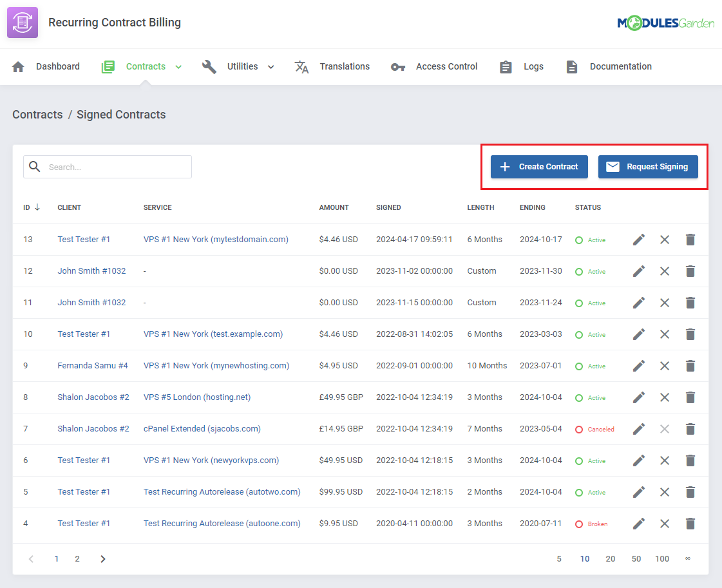722x588 pixels.
Task: Open John Smith #1032 in row 12
Action: (x=91, y=270)
